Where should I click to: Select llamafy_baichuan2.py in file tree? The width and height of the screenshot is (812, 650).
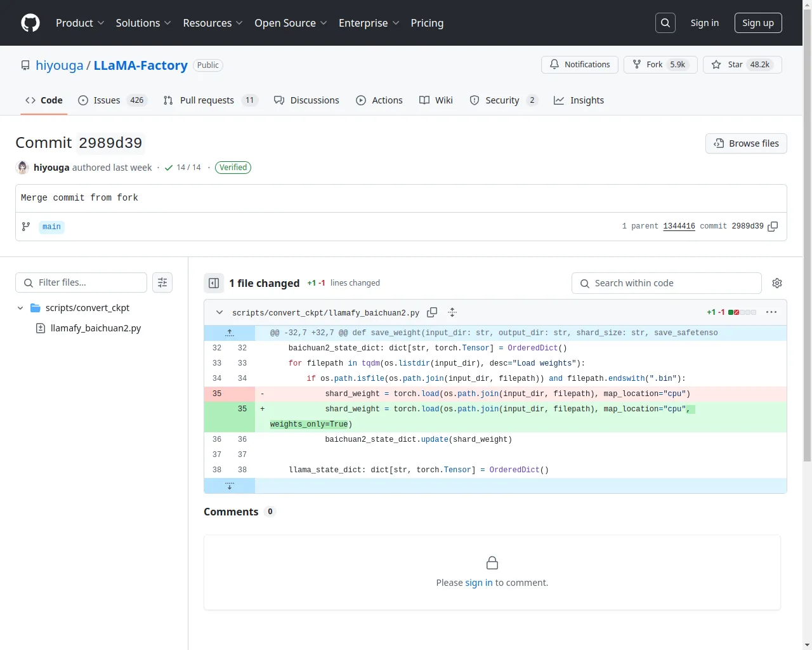[x=95, y=328]
